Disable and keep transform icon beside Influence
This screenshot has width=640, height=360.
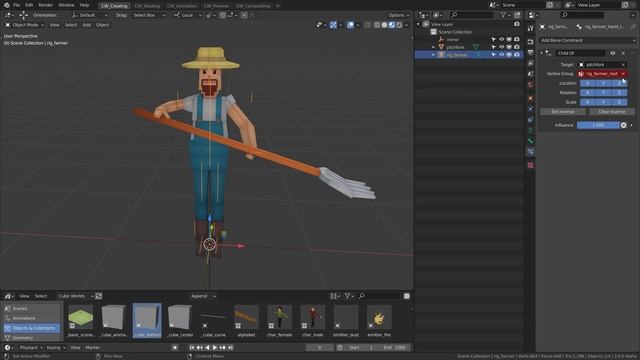(x=624, y=125)
